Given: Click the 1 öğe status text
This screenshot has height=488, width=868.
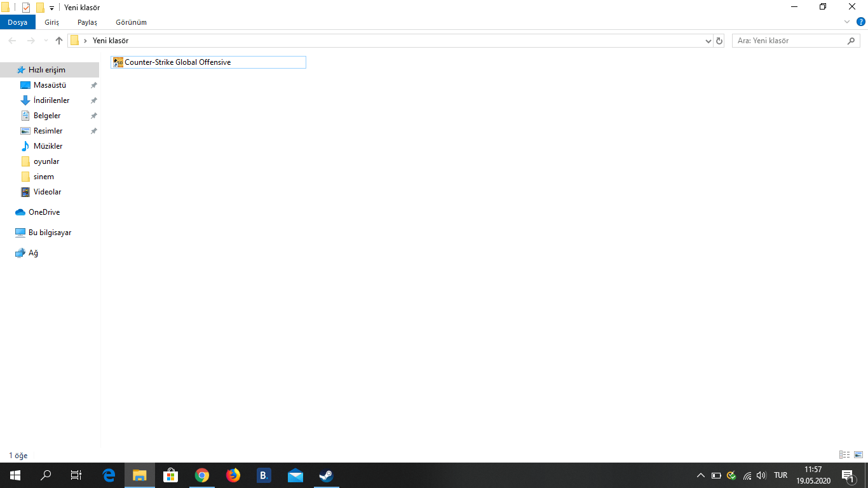Looking at the screenshot, I should coord(18,456).
